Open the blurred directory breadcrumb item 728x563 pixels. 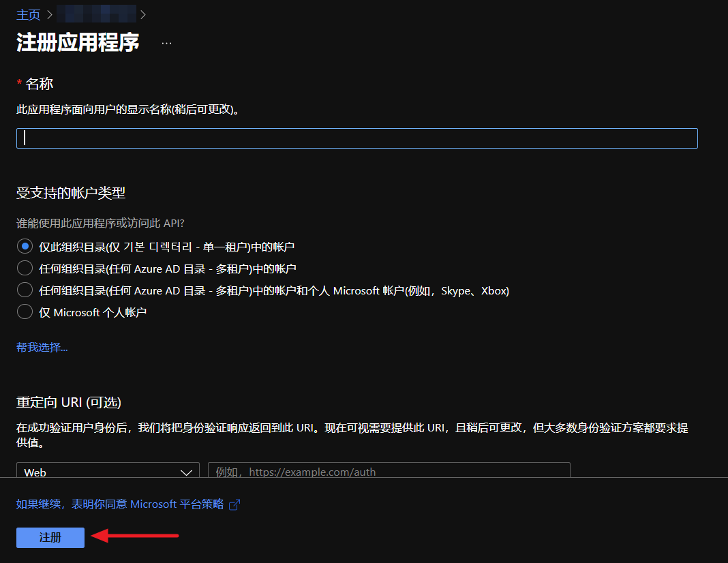pos(96,14)
